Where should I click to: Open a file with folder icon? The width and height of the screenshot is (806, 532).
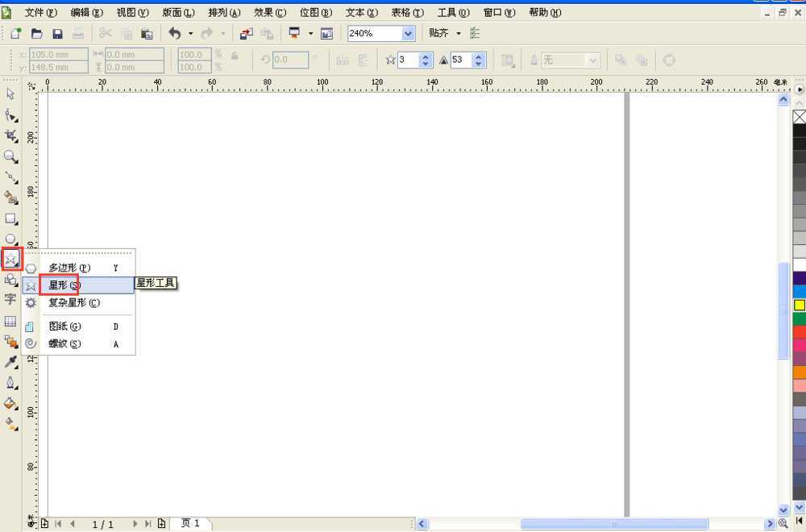pos(36,33)
